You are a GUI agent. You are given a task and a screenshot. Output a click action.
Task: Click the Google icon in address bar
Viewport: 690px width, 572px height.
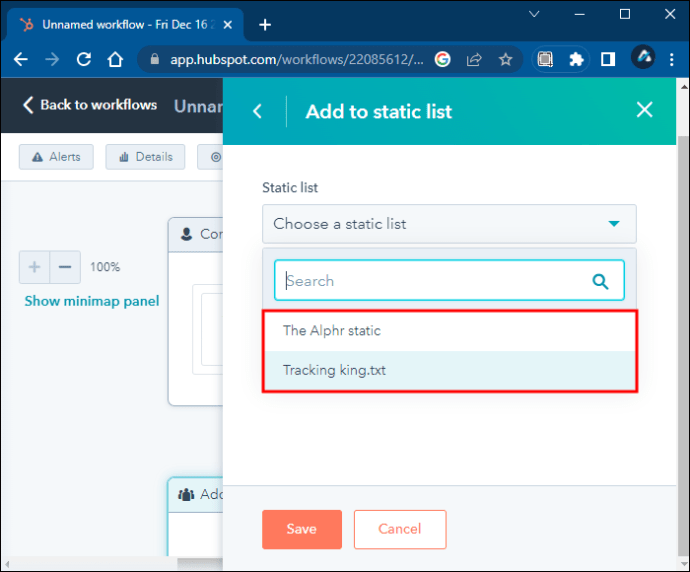[442, 59]
